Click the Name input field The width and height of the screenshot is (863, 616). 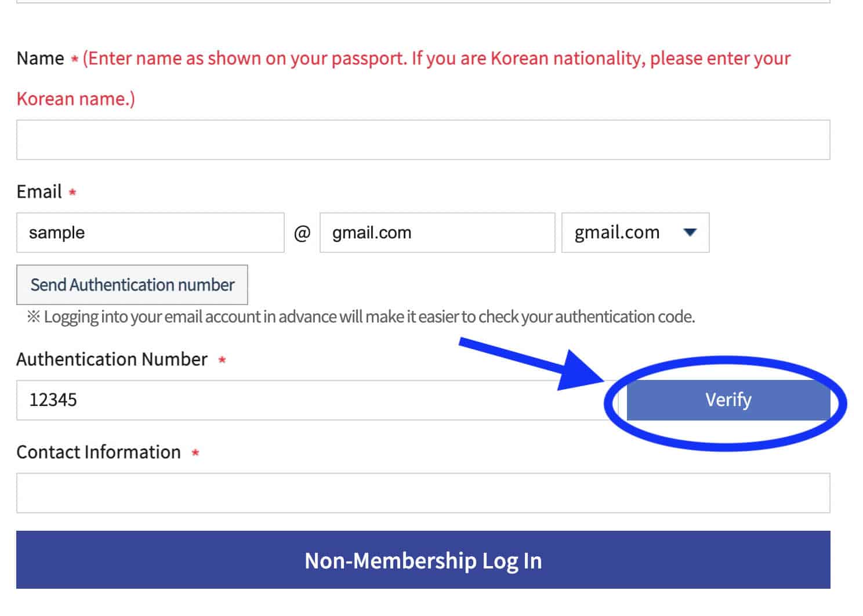(x=423, y=140)
